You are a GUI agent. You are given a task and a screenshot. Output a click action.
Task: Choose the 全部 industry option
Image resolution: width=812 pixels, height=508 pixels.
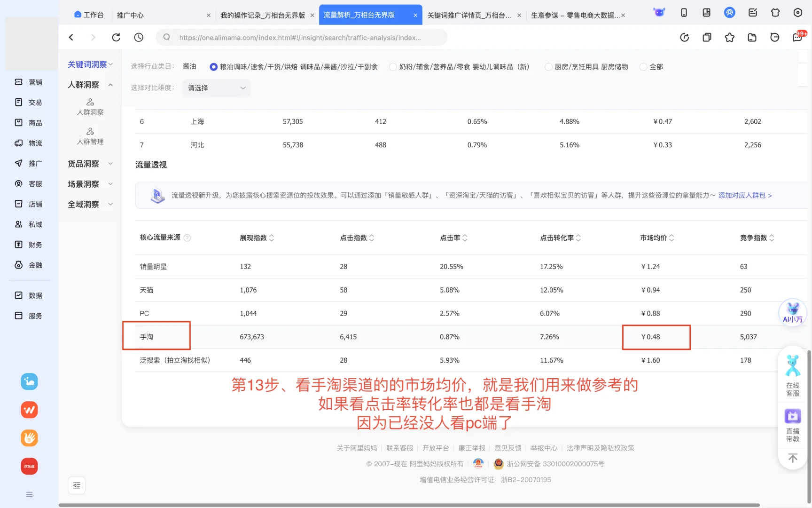(643, 67)
